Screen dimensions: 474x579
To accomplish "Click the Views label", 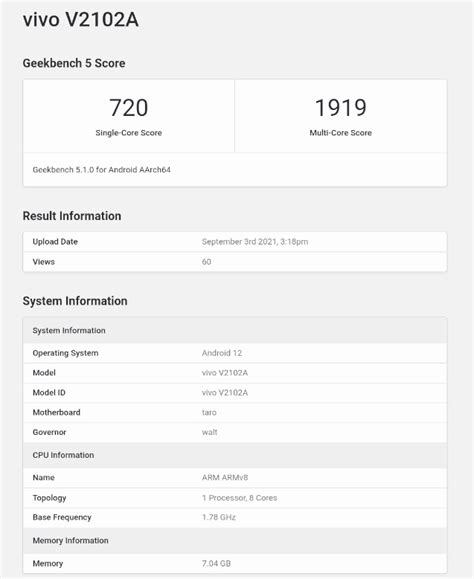I will [44, 262].
